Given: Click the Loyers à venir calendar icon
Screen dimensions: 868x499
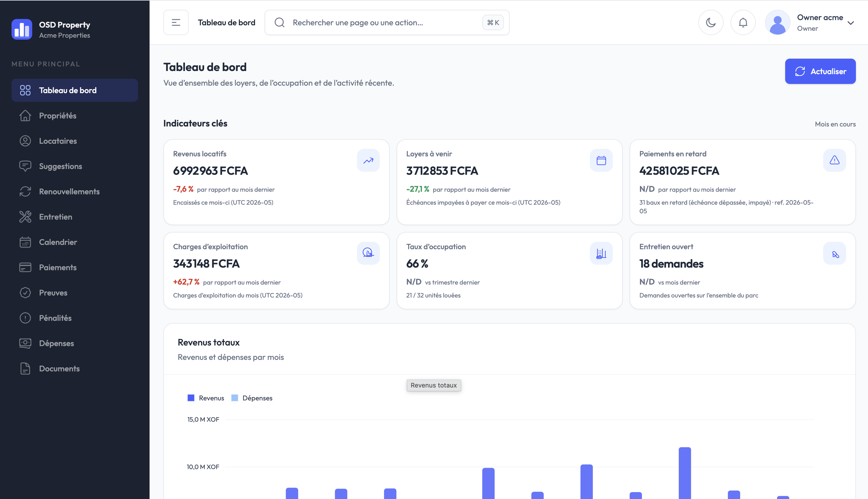Looking at the screenshot, I should pyautogui.click(x=601, y=160).
